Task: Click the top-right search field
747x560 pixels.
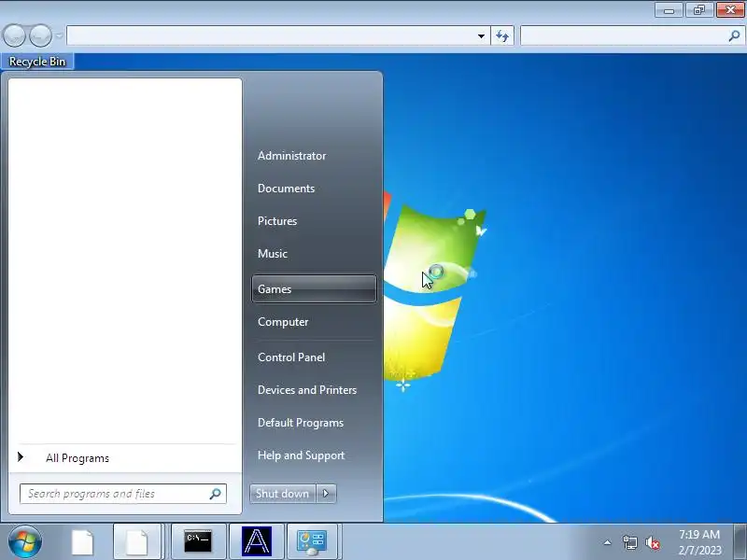Action: 631,36
